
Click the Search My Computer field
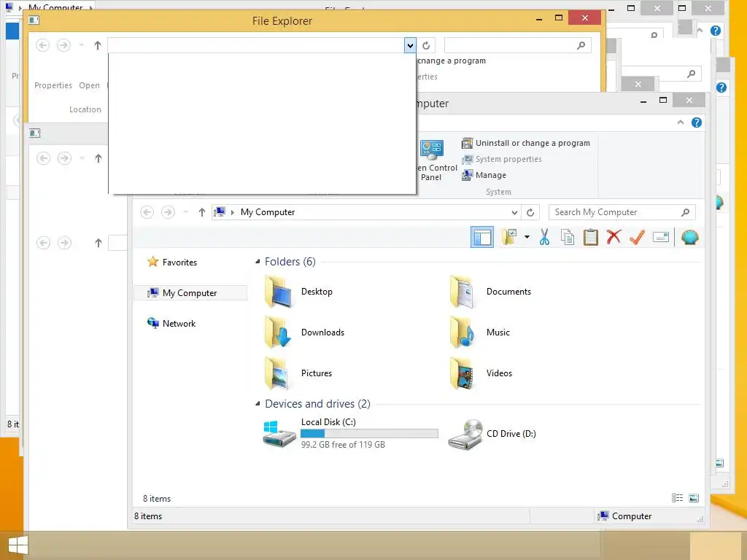click(x=622, y=212)
